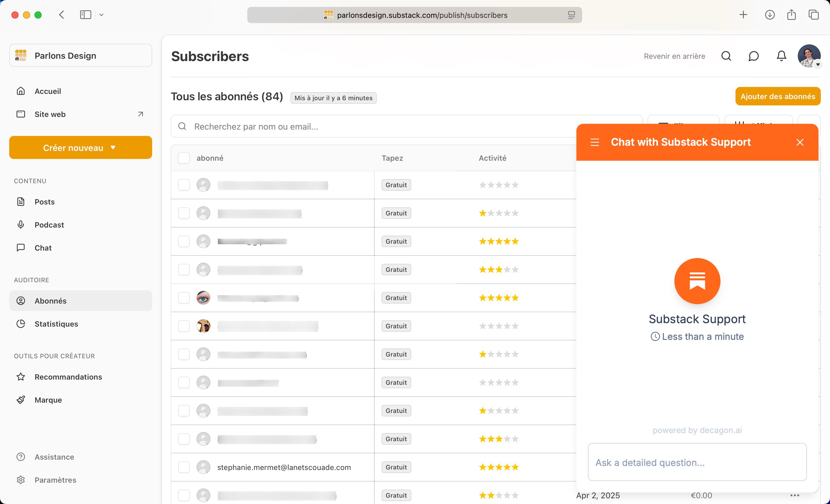The height and width of the screenshot is (504, 830).
Task: Open Recommandations in sidebar
Action: pos(80,377)
